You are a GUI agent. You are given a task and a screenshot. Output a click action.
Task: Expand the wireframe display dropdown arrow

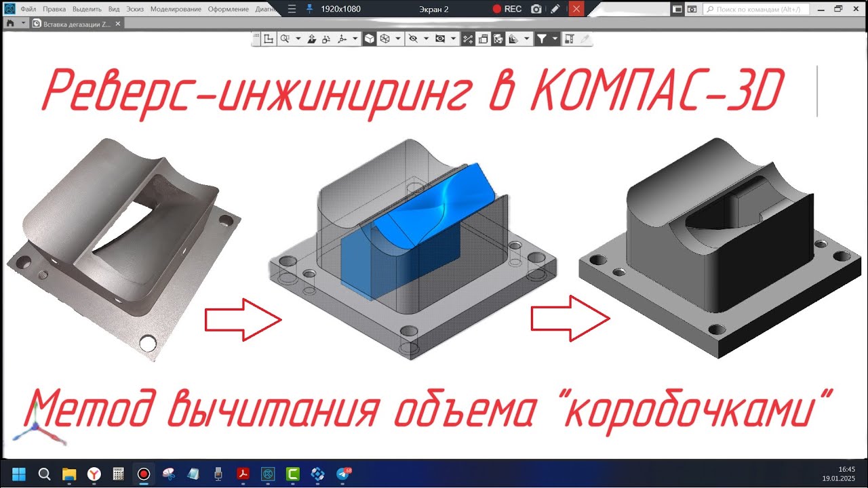tap(398, 39)
